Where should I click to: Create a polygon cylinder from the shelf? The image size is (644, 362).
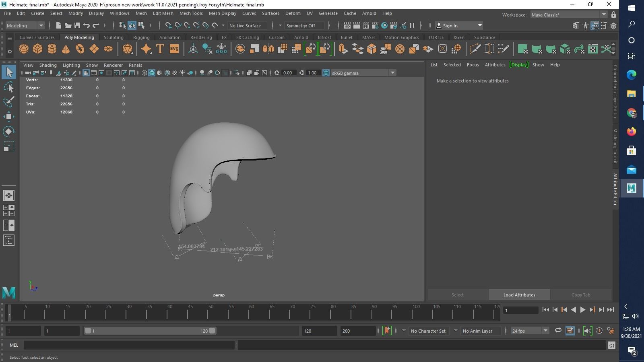(52, 49)
